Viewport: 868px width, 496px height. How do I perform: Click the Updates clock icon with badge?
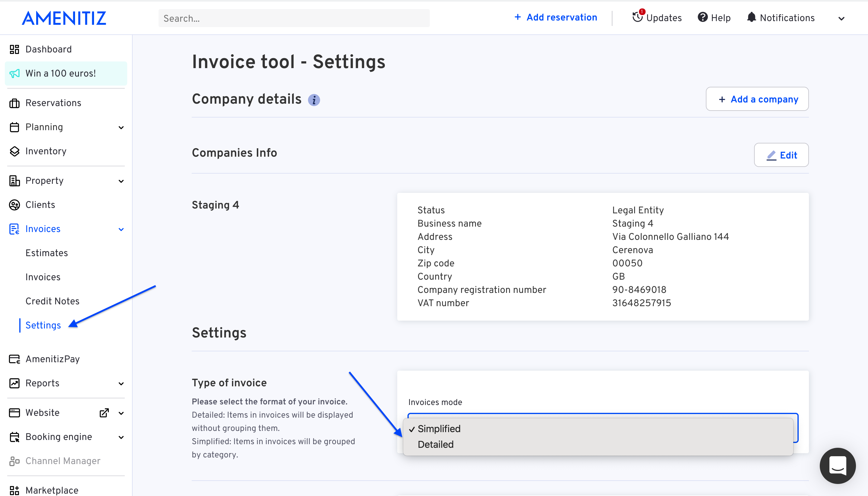pos(638,17)
